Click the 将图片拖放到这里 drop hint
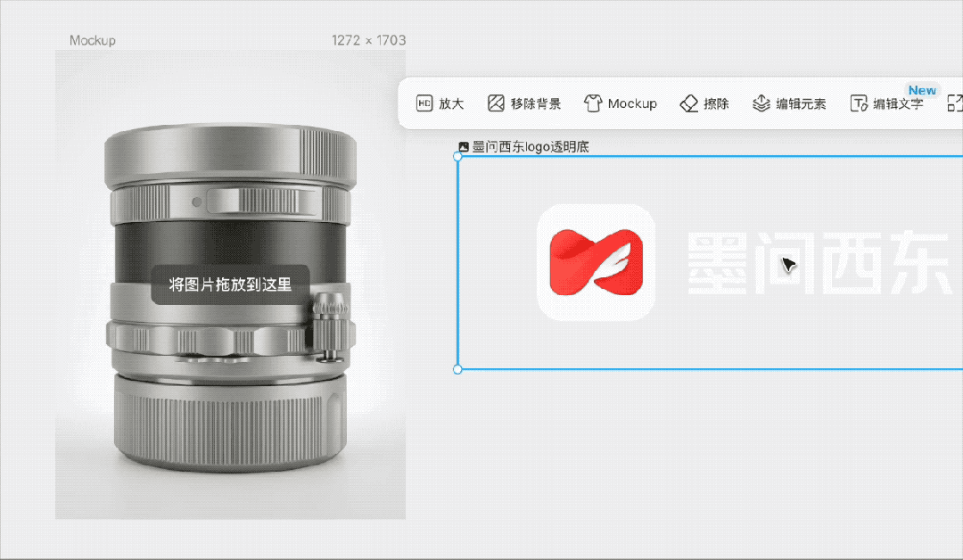The height and width of the screenshot is (560, 963). click(231, 285)
